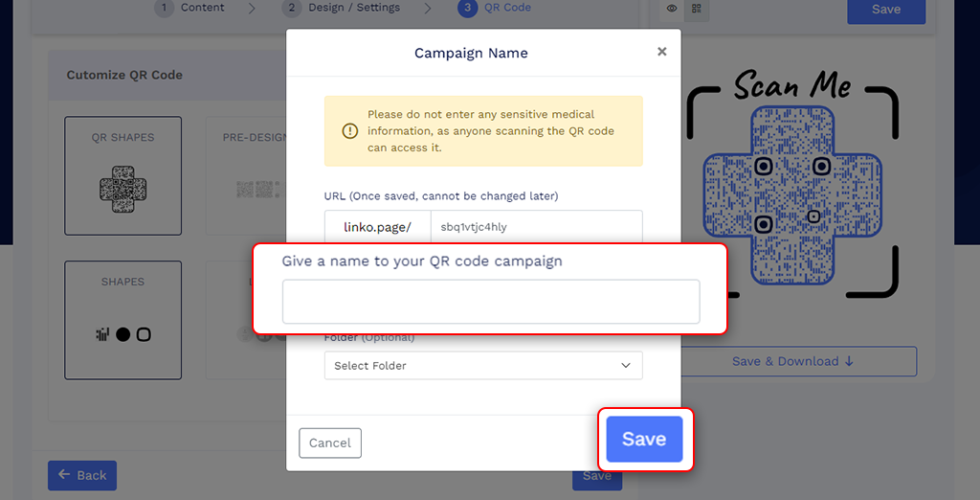980x500 pixels.
Task: Click the URL slug input field
Action: [x=535, y=227]
